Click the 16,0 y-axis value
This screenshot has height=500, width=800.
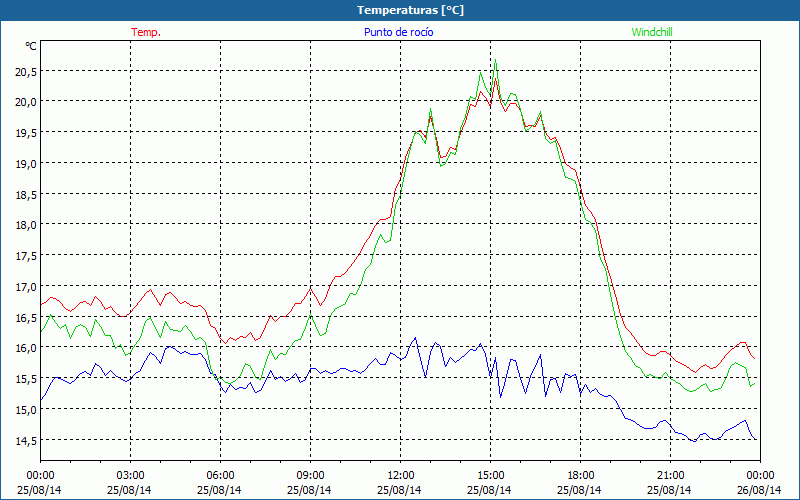[x=26, y=347]
